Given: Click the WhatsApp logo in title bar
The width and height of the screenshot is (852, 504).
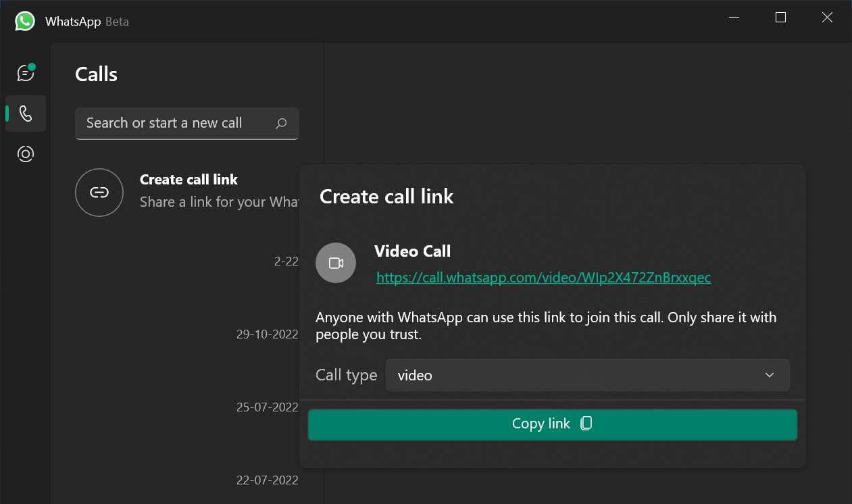Looking at the screenshot, I should point(25,21).
